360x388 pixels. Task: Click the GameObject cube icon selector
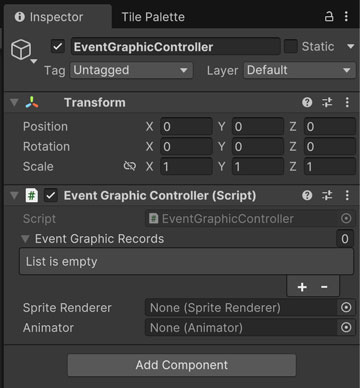[23, 51]
